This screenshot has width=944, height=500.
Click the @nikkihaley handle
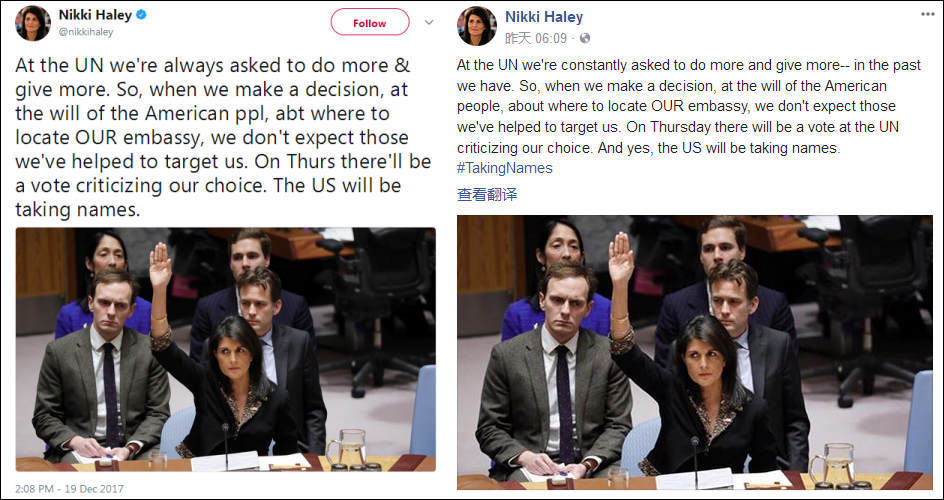tap(85, 32)
